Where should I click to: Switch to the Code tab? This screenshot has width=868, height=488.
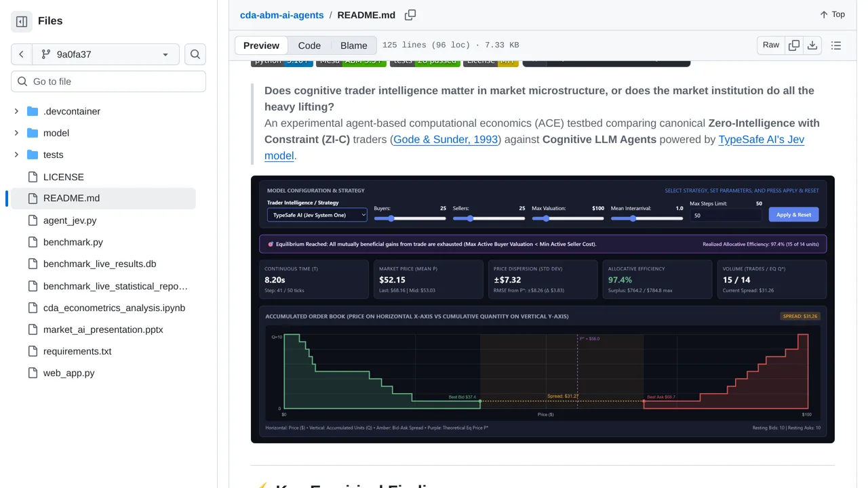[x=309, y=45]
